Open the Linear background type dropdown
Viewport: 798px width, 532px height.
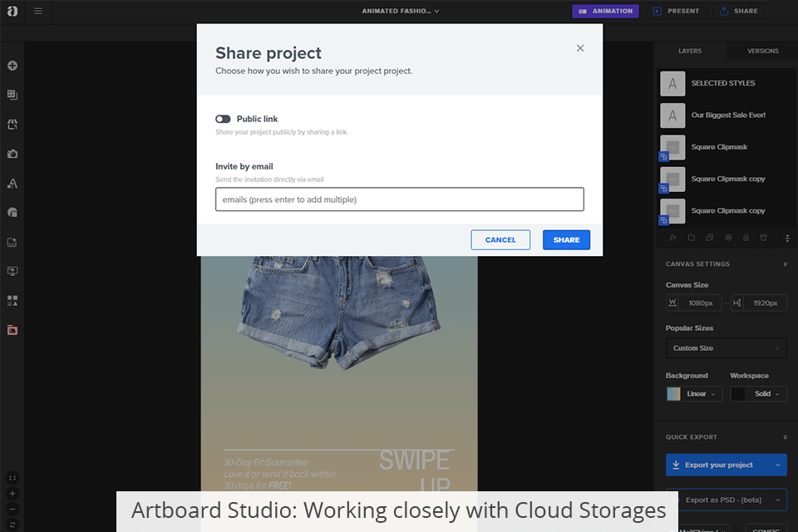(702, 393)
